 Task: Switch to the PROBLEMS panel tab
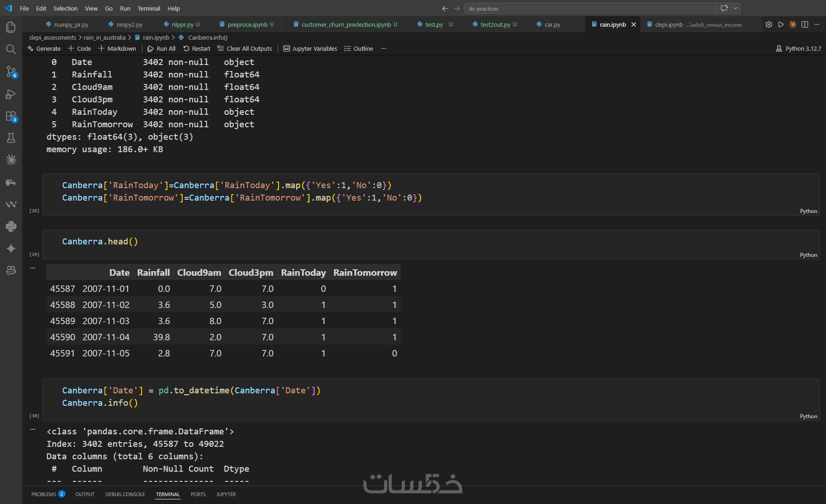(x=44, y=494)
